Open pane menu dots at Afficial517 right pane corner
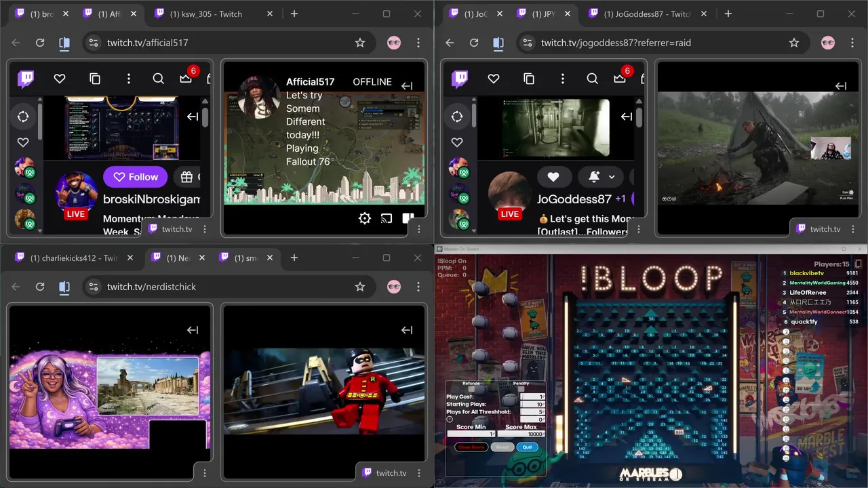This screenshot has width=868, height=488. [x=419, y=229]
